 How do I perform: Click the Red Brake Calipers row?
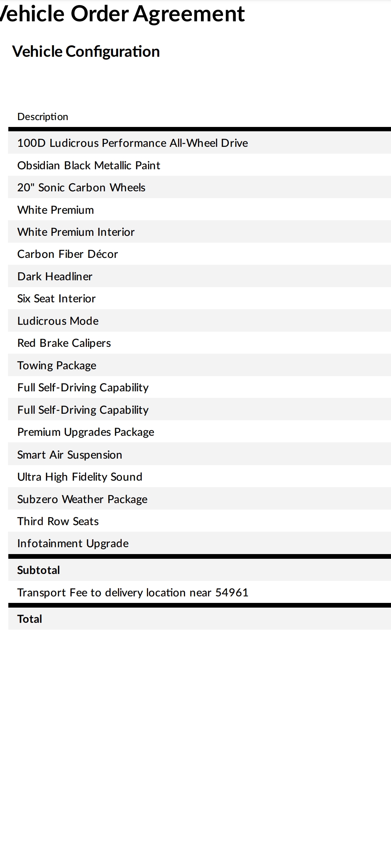pyautogui.click(x=64, y=343)
